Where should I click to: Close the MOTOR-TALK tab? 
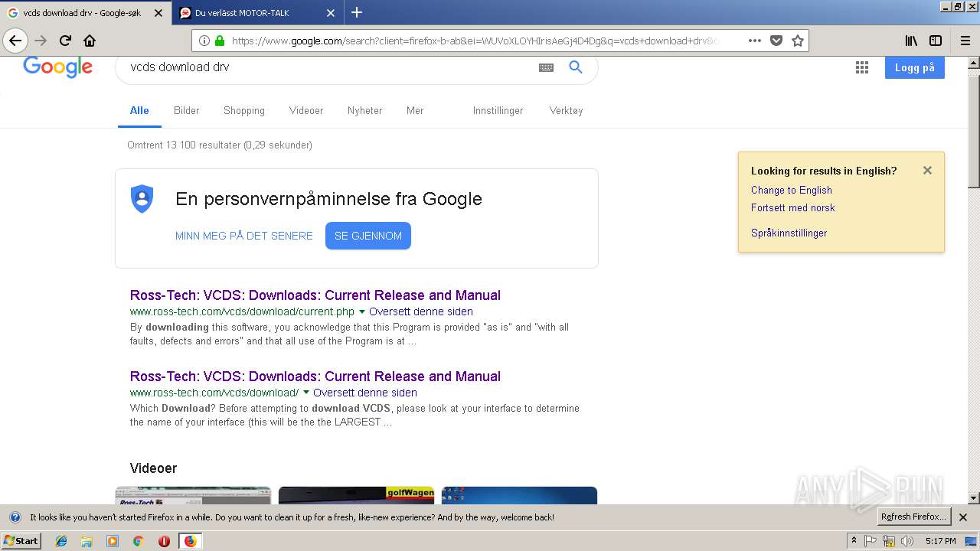click(x=331, y=13)
